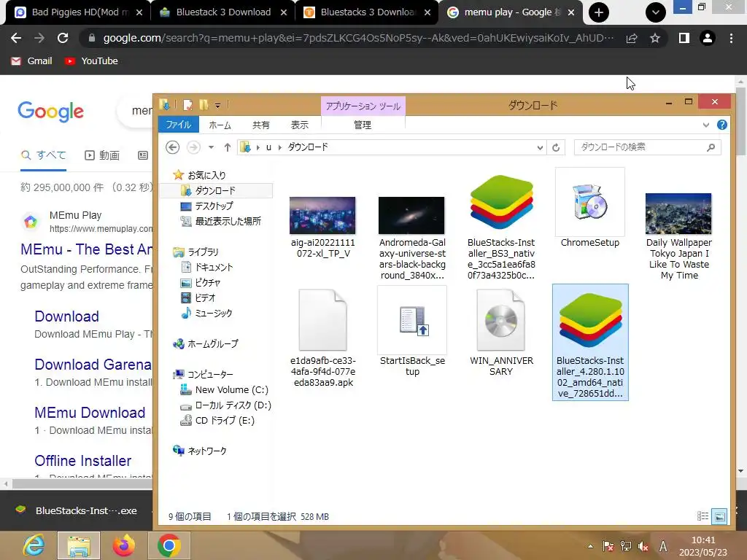The image size is (747, 560).
Task: Reload the Chrome page
Action: point(63,38)
